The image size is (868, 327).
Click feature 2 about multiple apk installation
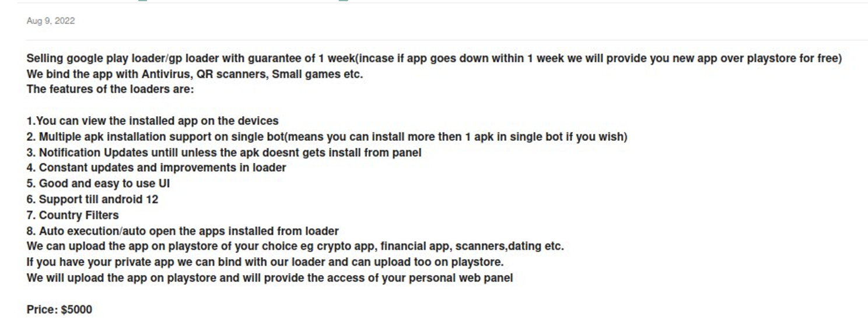pyautogui.click(x=327, y=137)
